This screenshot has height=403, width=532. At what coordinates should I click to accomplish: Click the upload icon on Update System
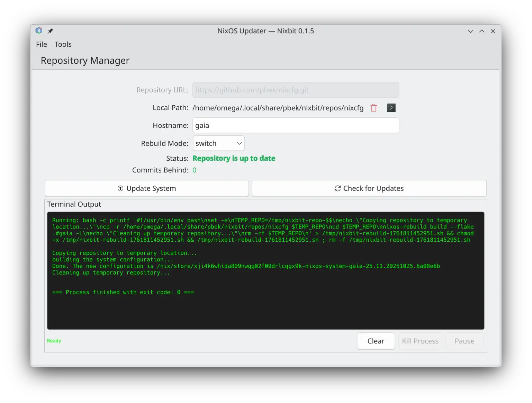pos(120,188)
